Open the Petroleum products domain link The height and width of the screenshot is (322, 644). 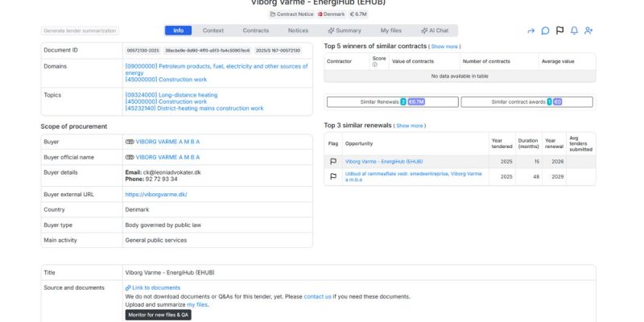217,69
